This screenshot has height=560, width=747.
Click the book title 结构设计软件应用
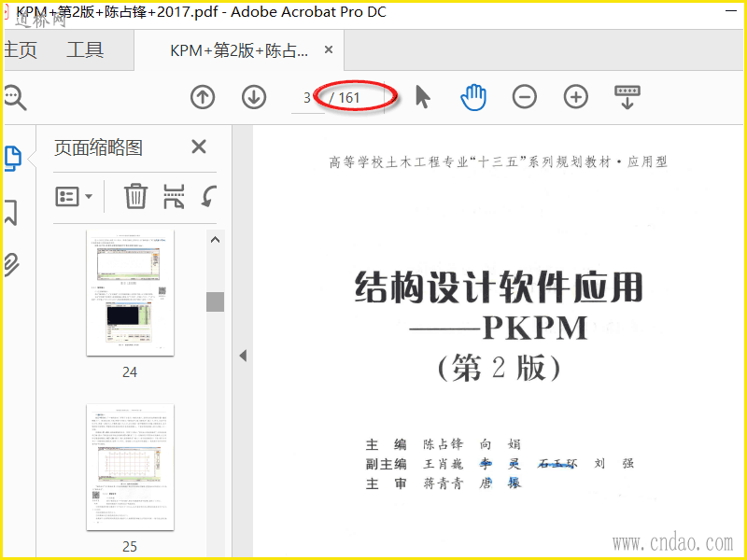click(499, 287)
